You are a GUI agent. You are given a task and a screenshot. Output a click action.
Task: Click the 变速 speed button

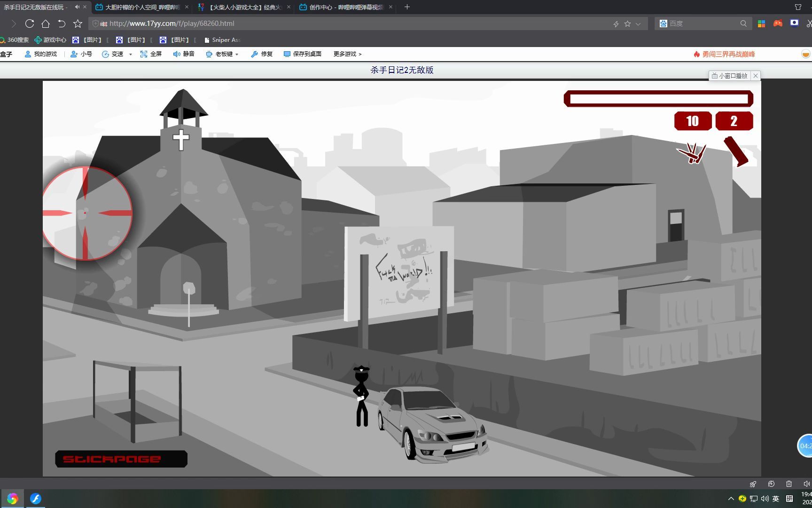pos(113,54)
